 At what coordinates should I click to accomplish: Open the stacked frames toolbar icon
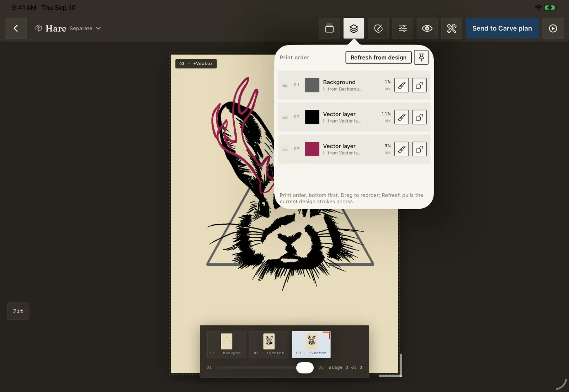[329, 28]
